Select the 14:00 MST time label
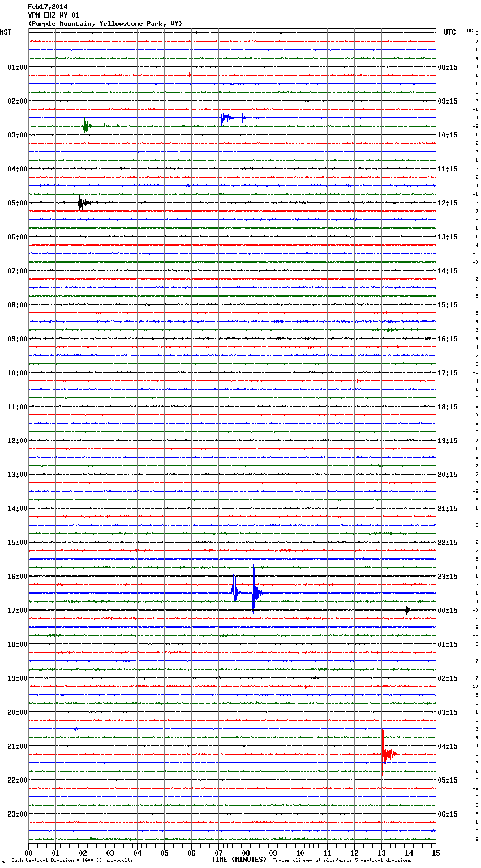The image size is (481, 868). pyautogui.click(x=18, y=509)
